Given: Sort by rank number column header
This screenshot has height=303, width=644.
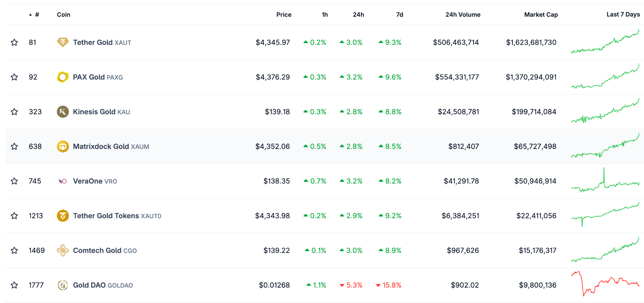Looking at the screenshot, I should pos(37,15).
